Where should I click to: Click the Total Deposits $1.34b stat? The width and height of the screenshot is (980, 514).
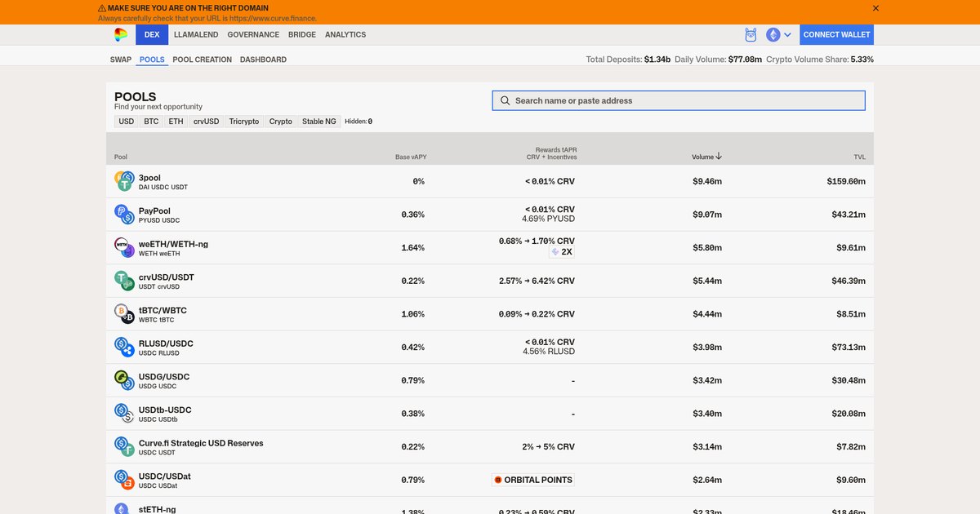pyautogui.click(x=628, y=60)
